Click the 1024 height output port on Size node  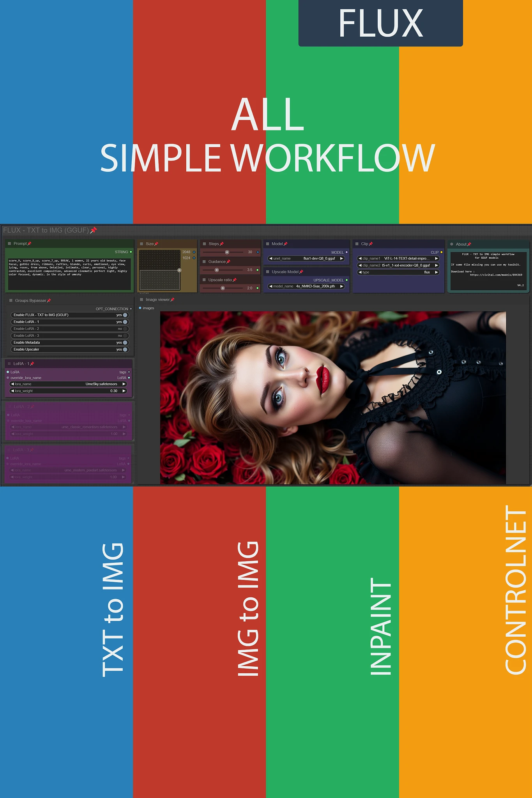pyautogui.click(x=194, y=258)
